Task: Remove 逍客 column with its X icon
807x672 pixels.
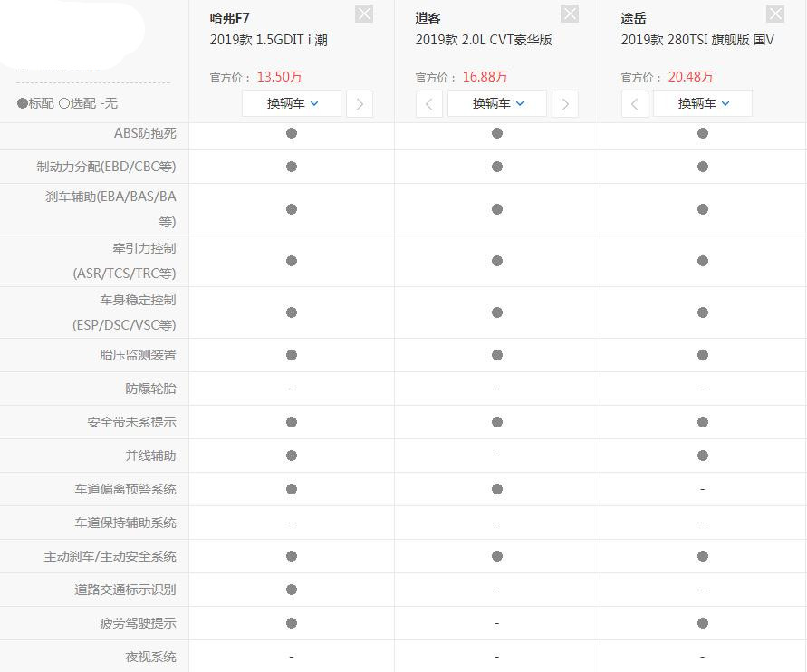Action: [x=570, y=14]
